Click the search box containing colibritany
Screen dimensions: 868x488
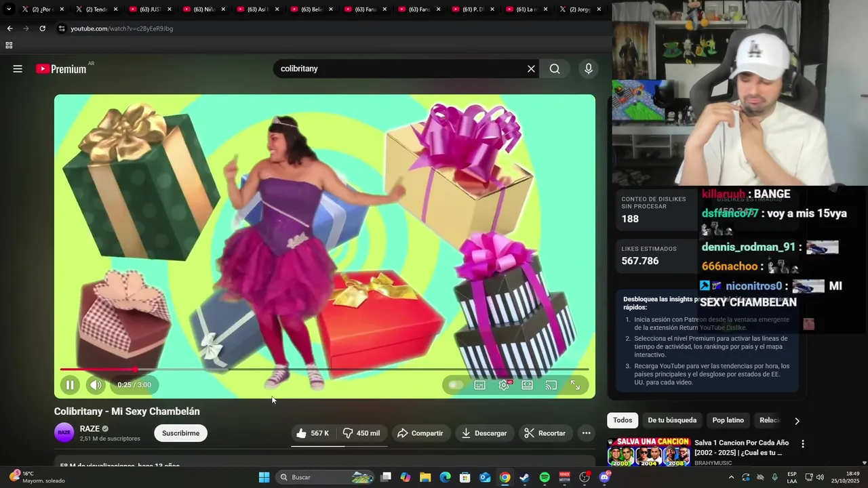[399, 68]
